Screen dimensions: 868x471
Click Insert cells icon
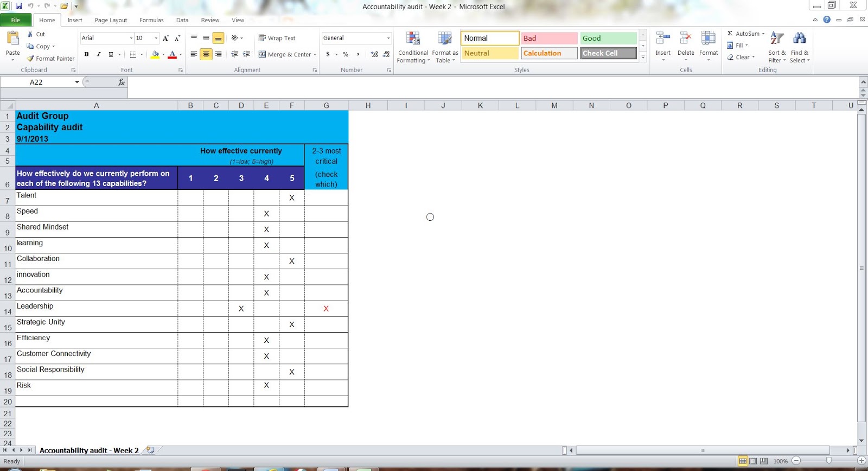pos(663,39)
